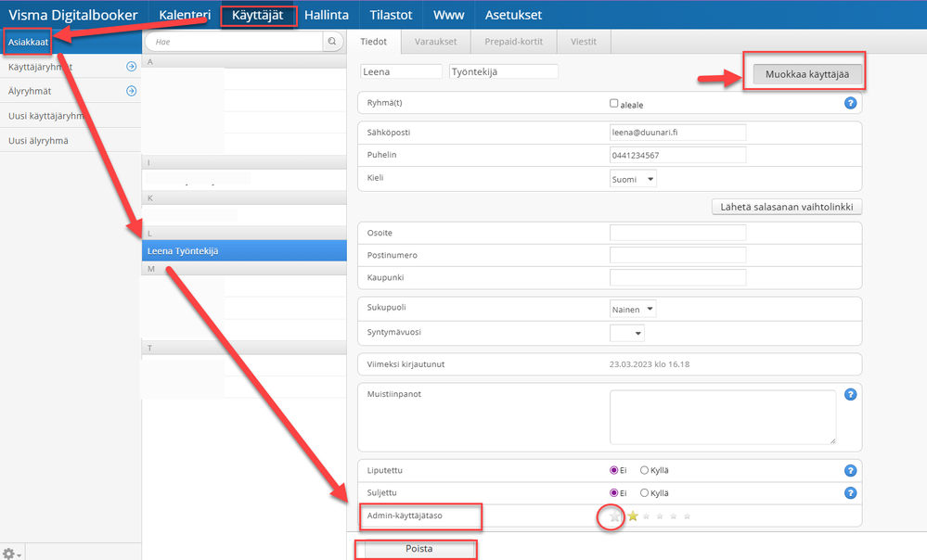Open the Kalenteri menu
This screenshot has width=927, height=560.
[x=185, y=15]
